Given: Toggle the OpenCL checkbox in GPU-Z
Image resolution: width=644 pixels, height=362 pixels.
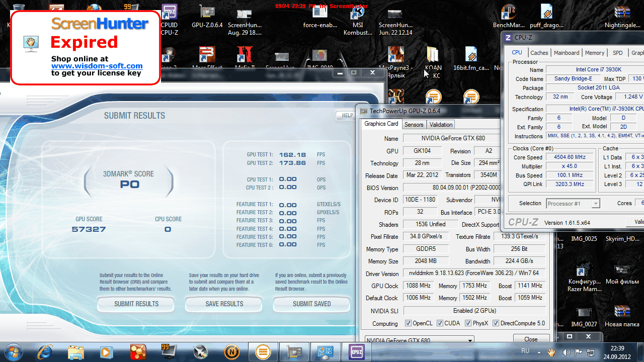Looking at the screenshot, I should (408, 323).
